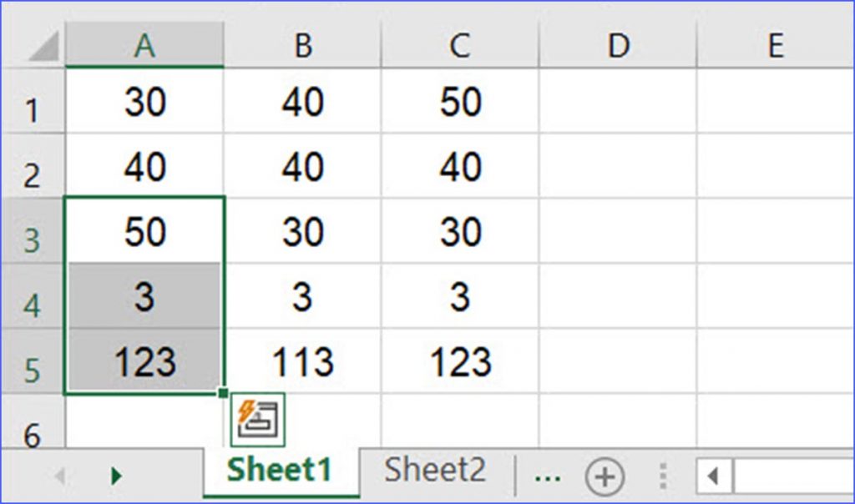Viewport: 855px width, 504px height.
Task: Select the Sheet1 tab
Action: 280,470
